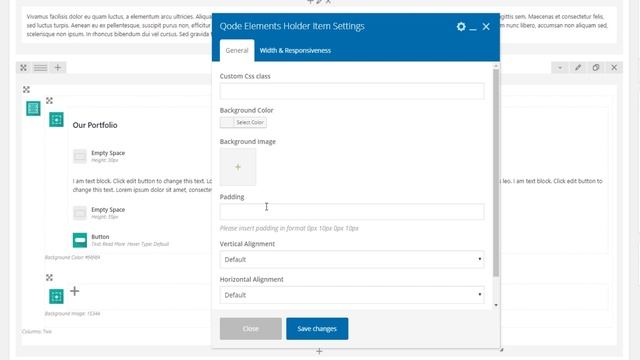
Task: Add element with bottom center plus
Action: (319, 351)
